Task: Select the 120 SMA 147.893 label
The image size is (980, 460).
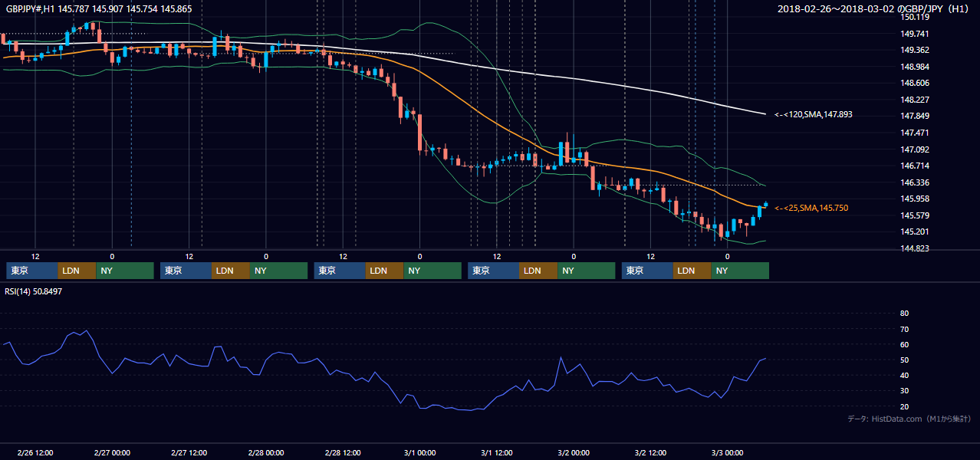Action: [814, 114]
